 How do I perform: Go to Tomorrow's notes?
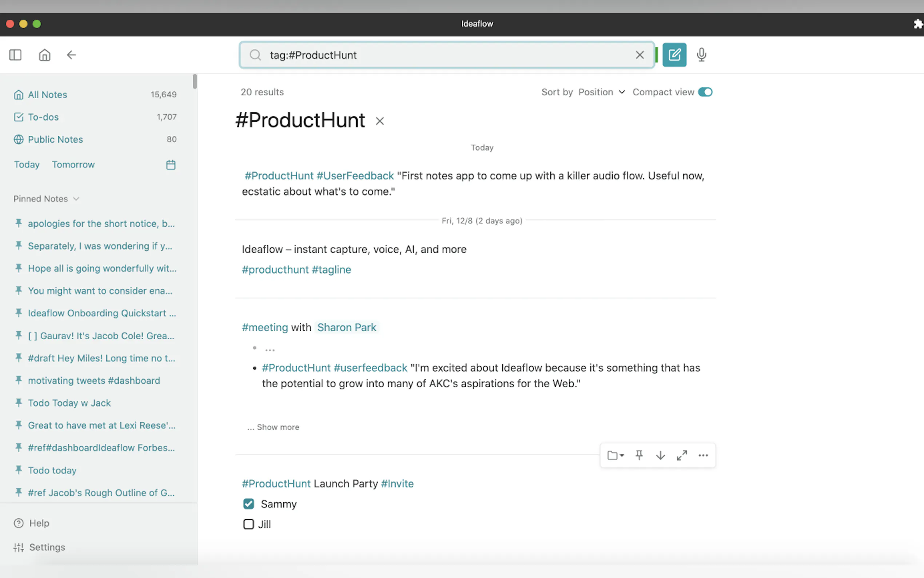tap(73, 165)
